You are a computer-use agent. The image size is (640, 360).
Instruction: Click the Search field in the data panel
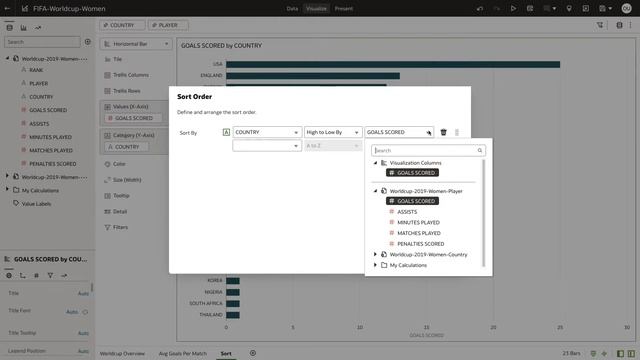coord(42,42)
